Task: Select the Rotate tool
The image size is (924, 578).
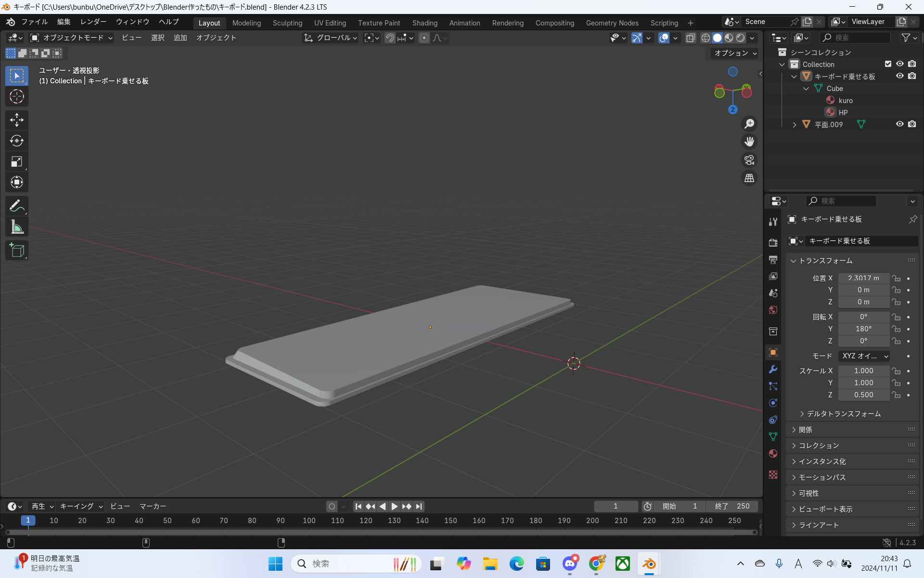Action: point(17,141)
